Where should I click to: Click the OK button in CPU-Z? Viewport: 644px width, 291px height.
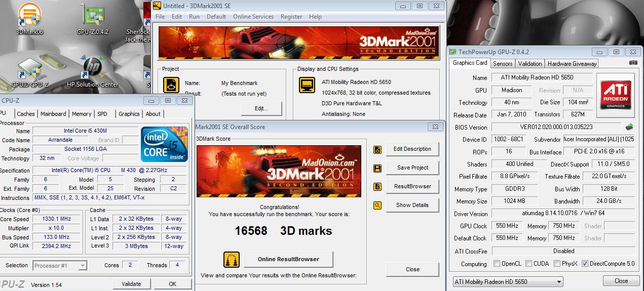172,284
